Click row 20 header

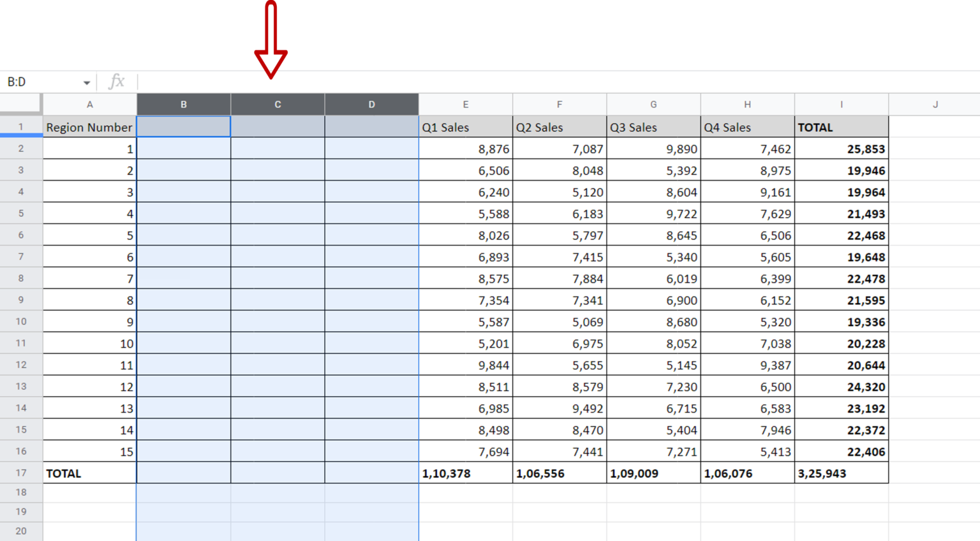21,531
